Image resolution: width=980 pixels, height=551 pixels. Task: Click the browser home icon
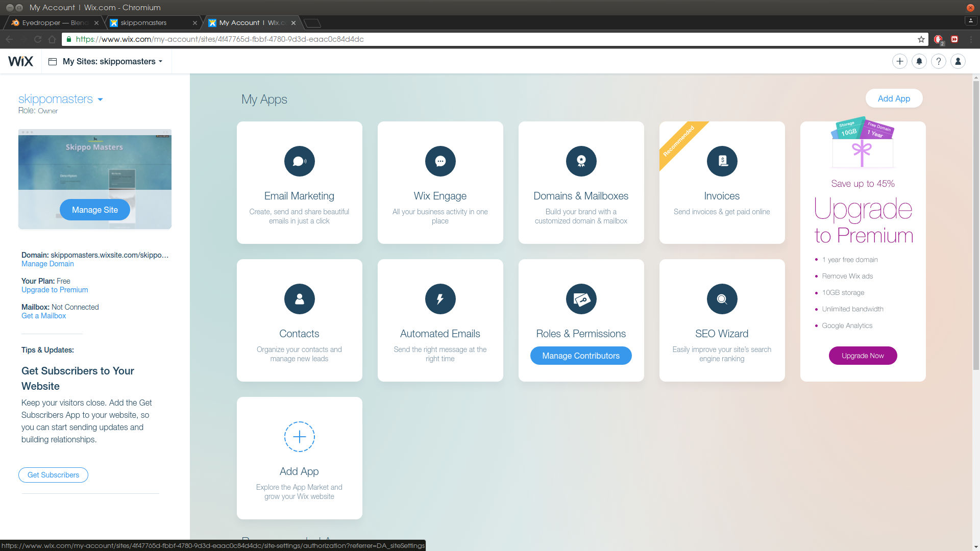click(52, 39)
